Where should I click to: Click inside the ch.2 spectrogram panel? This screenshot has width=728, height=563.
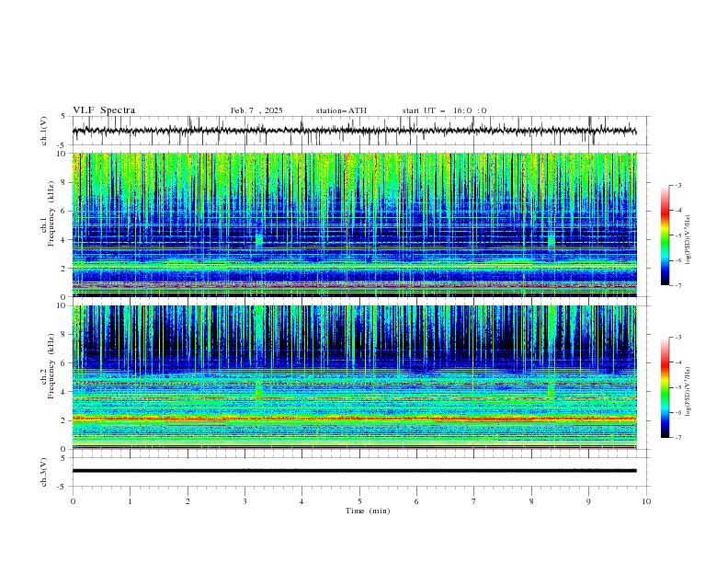(354, 377)
